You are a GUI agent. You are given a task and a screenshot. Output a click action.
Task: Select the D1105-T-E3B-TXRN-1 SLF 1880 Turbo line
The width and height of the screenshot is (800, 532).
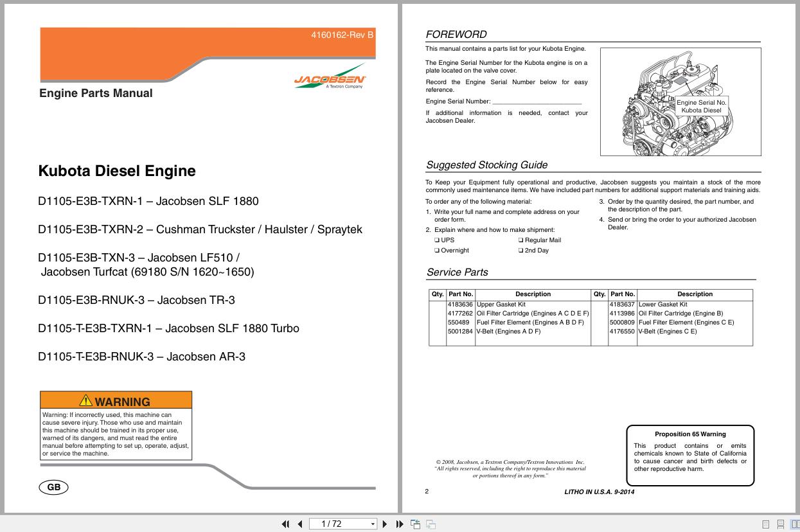168,328
